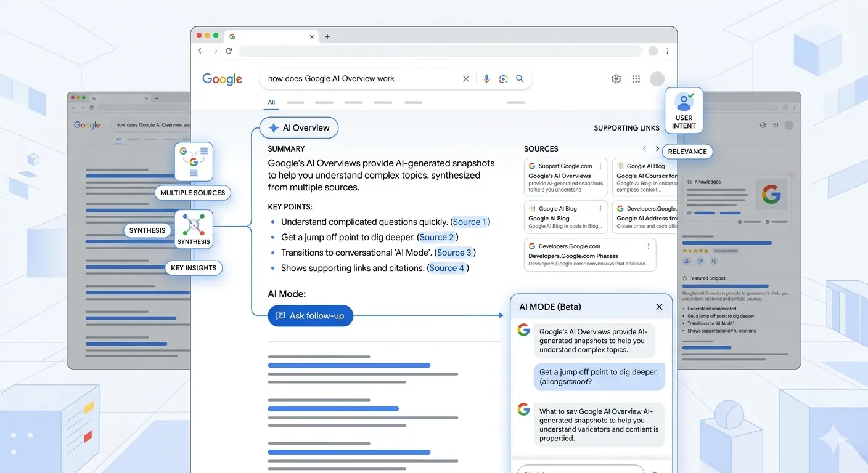Open options on 'Google AI Blog' second-row card
Viewport: 868px width, 473px height.
coord(600,209)
